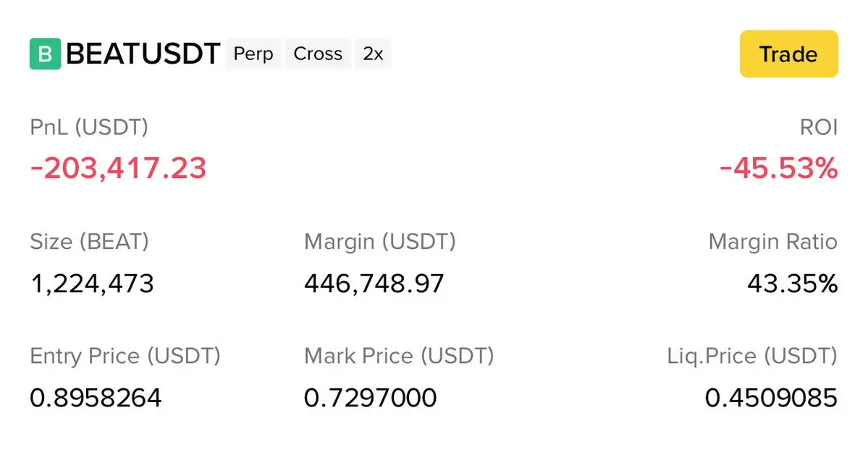Select the 446,748.97 margin value

pyautogui.click(x=374, y=283)
